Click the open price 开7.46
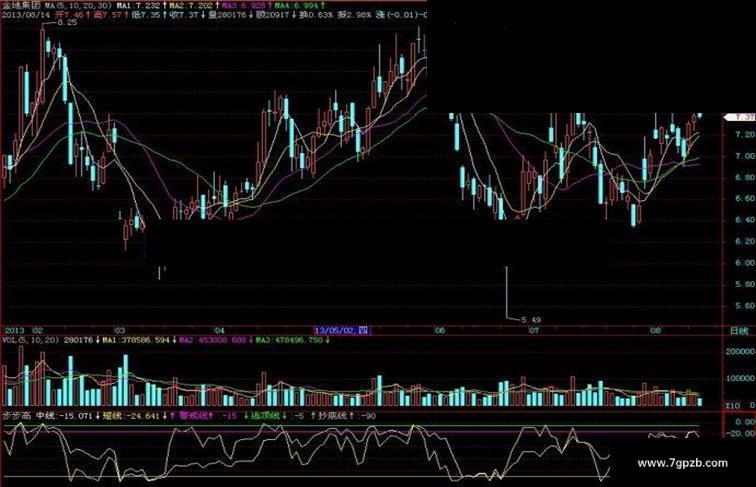Viewport: 756px width, 487px height. [69, 15]
